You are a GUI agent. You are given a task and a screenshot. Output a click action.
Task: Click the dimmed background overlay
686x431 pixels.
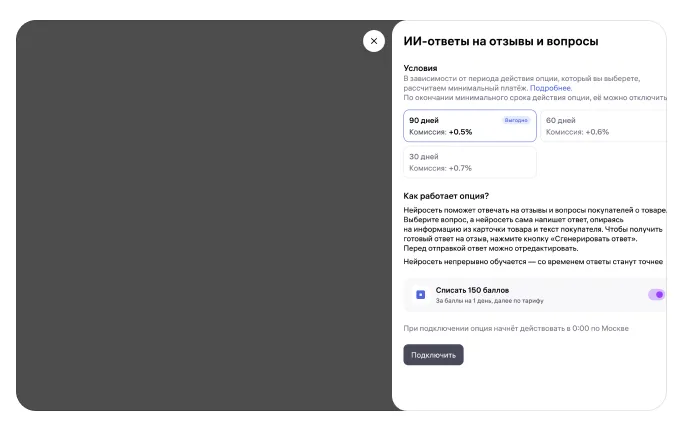200,220
